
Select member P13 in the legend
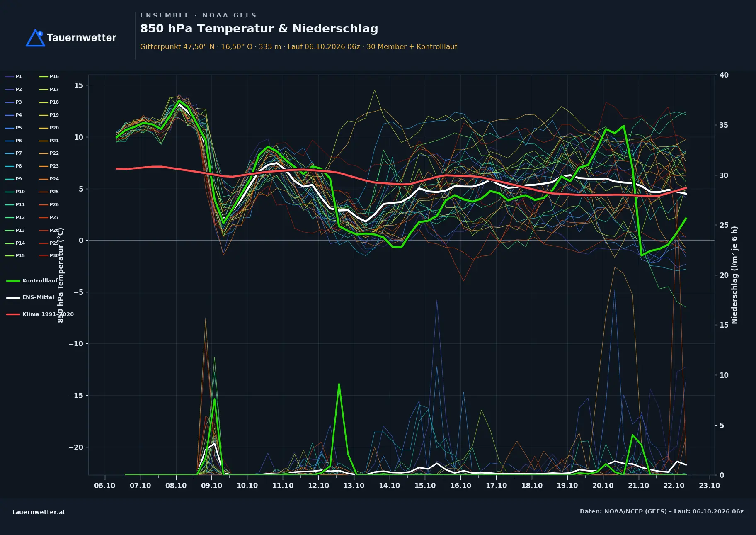point(15,230)
